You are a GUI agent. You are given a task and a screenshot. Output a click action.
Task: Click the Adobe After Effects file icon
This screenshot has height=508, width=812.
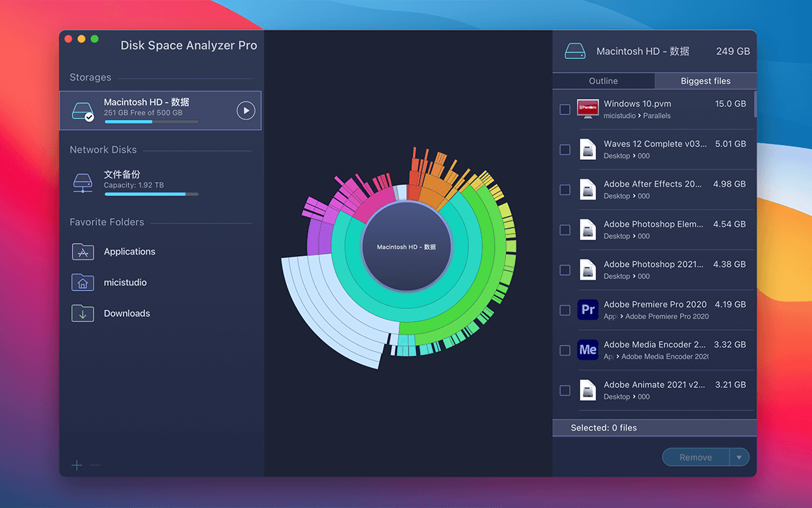[588, 189]
